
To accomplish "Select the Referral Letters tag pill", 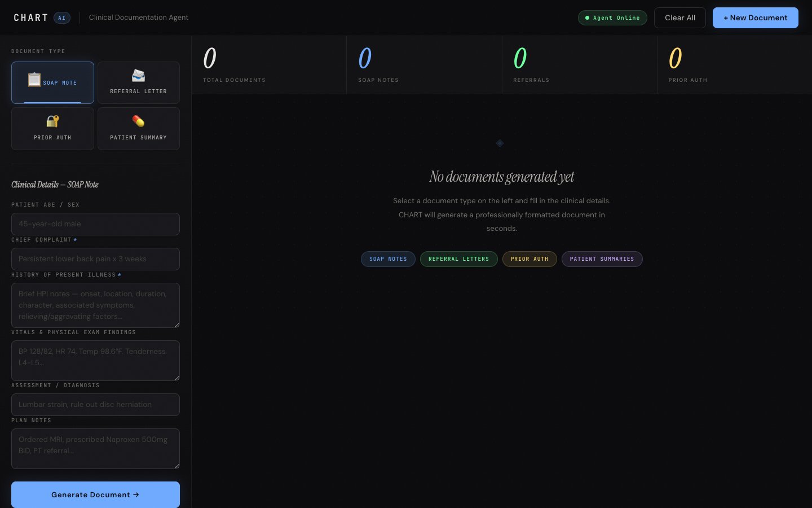I will coord(458,259).
